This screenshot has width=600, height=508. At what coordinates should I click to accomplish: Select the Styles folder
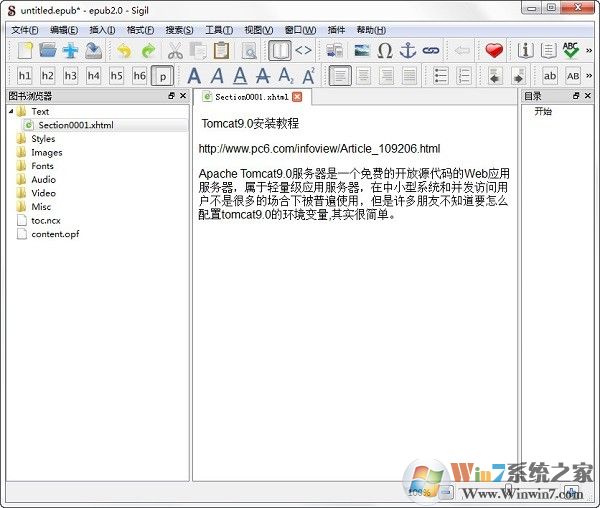point(43,139)
